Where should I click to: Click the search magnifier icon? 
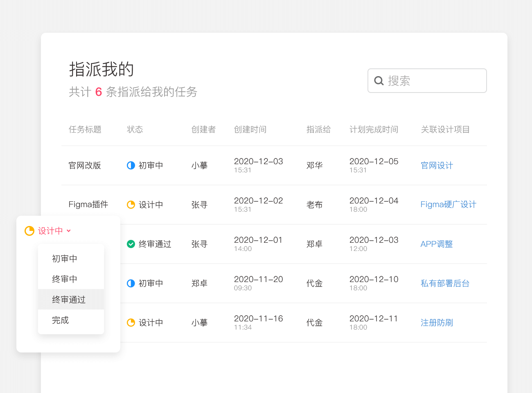[379, 81]
